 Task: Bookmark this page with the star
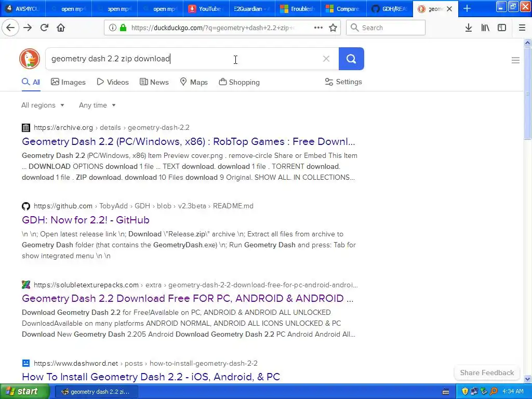coord(333,28)
